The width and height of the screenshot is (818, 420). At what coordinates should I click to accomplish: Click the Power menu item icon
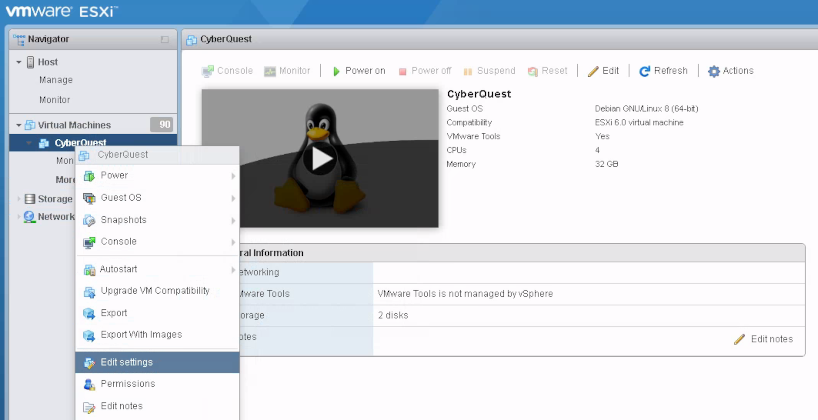coord(90,176)
